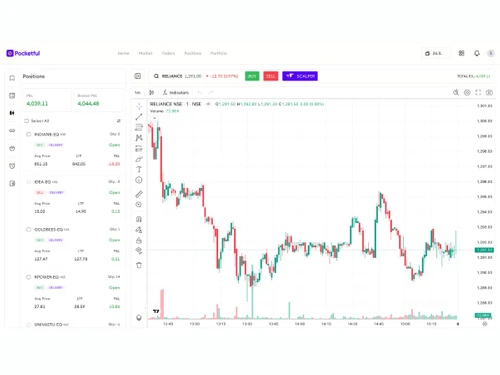Click the current price label on price axis

[x=484, y=250]
